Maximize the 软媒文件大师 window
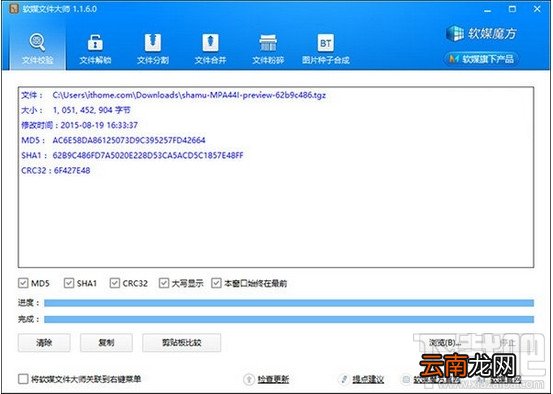553x394 pixels. (512, 9)
